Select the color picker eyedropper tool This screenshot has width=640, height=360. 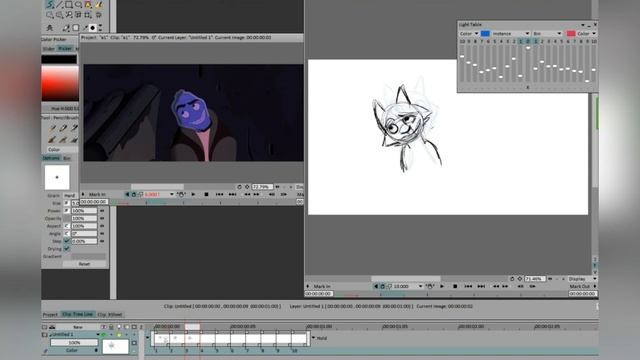coord(85,28)
